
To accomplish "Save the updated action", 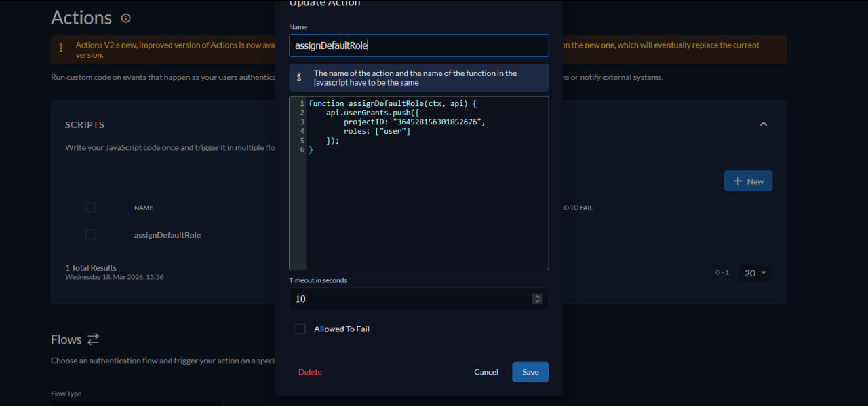I will pyautogui.click(x=530, y=372).
